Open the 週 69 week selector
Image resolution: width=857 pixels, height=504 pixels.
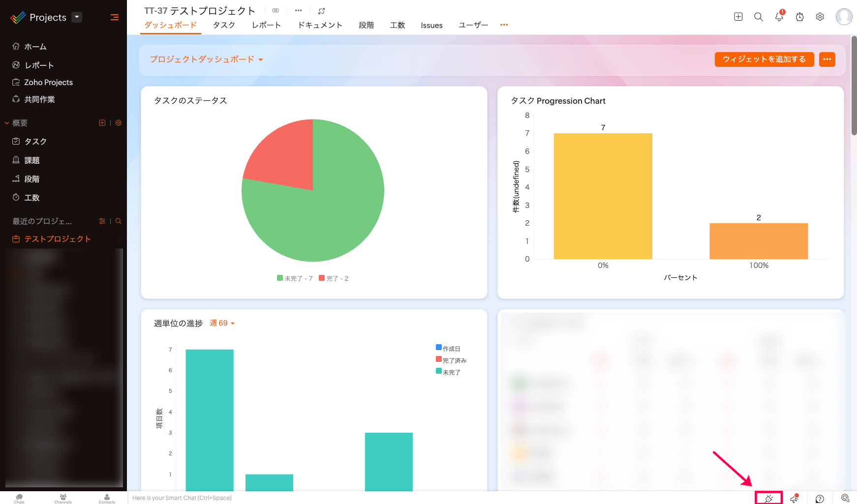point(222,323)
